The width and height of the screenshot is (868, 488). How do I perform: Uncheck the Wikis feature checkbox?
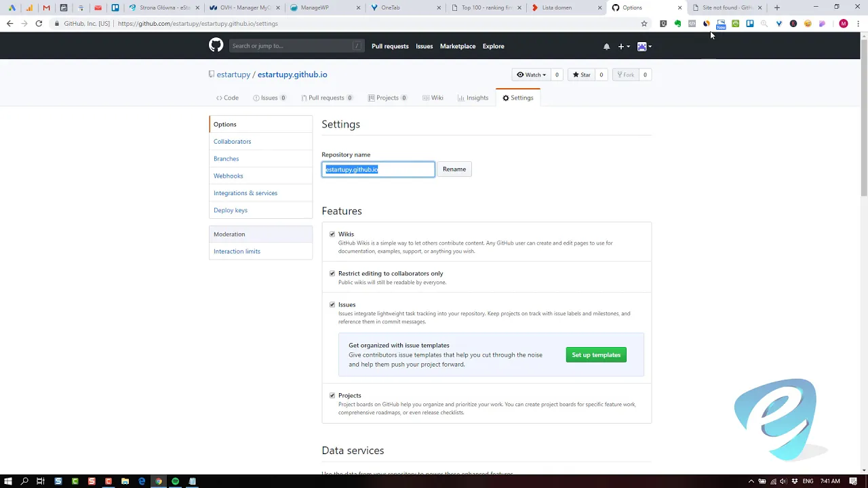[332, 235]
